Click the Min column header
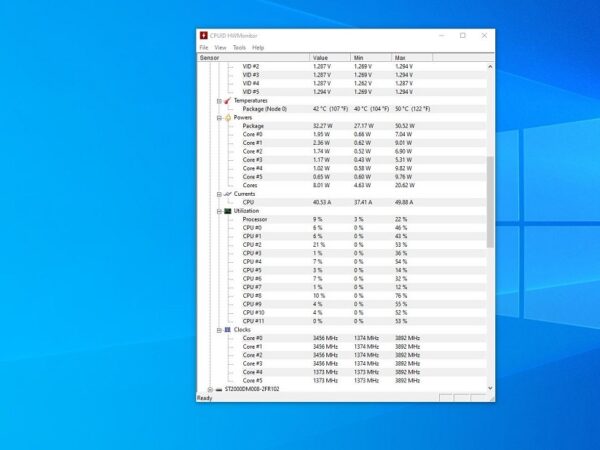The image size is (600, 450). click(x=371, y=58)
